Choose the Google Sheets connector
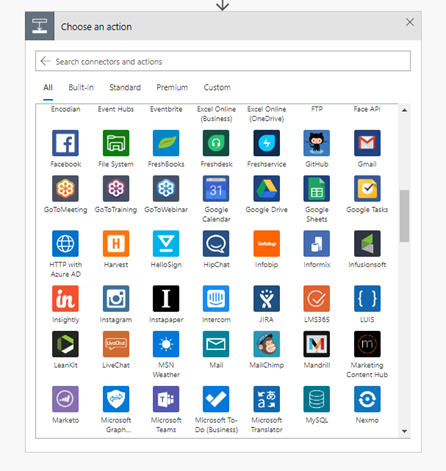The image size is (446, 471). click(317, 189)
